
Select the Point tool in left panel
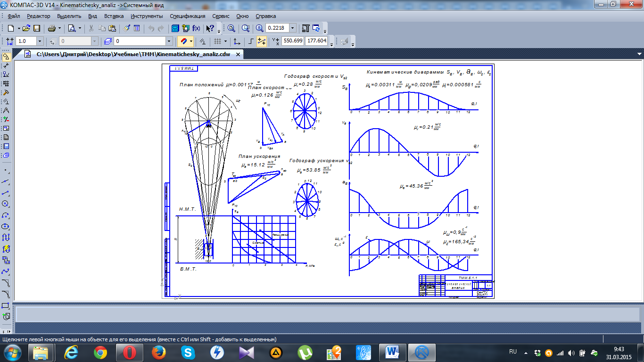7,170
